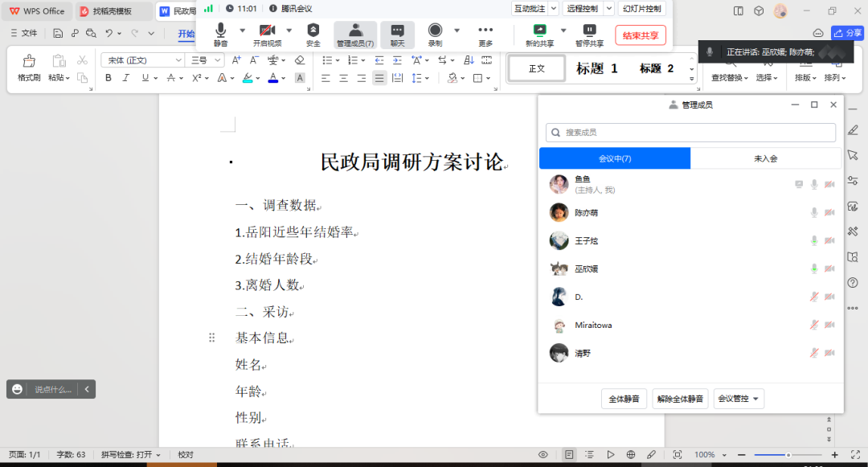Click the 暂停共享 pause sharing icon
868x467 pixels.
[x=589, y=31]
